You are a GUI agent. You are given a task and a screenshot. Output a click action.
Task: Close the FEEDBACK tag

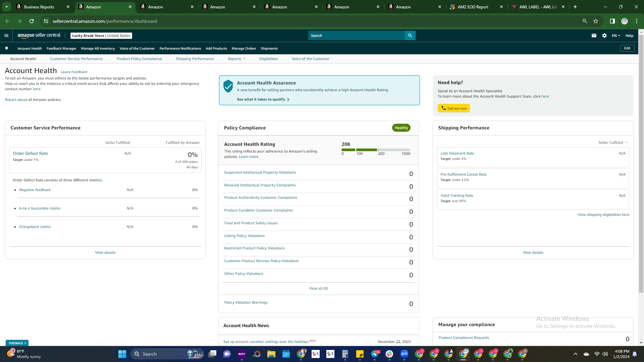[25, 343]
